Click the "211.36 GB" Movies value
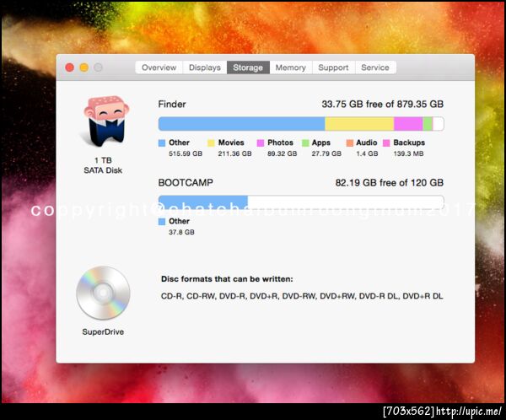The width and height of the screenshot is (506, 420). click(x=234, y=153)
